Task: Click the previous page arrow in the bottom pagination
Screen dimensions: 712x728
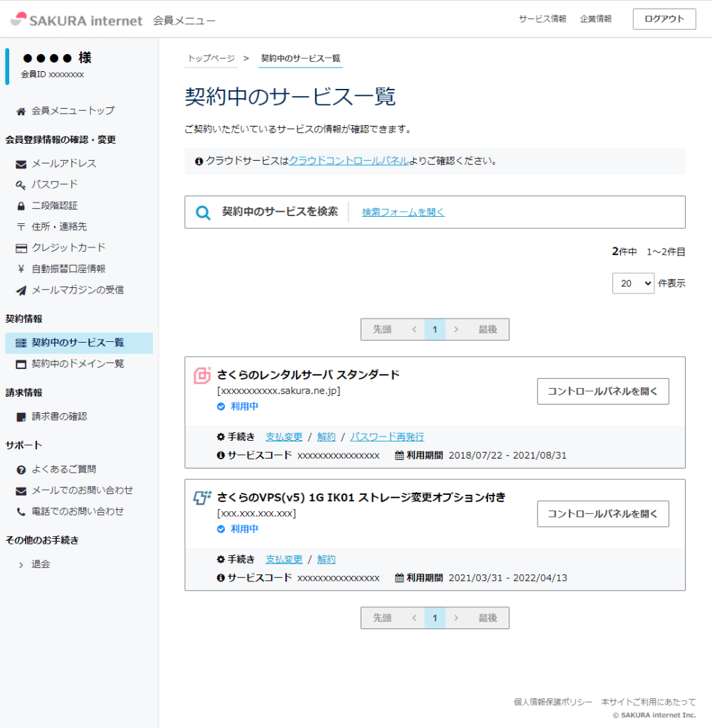Action: coord(414,618)
